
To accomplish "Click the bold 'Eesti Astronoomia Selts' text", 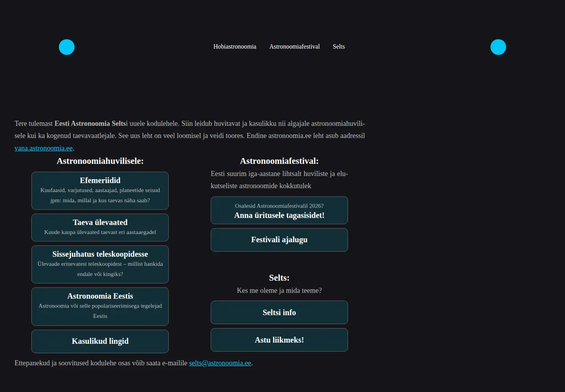I will click(90, 123).
